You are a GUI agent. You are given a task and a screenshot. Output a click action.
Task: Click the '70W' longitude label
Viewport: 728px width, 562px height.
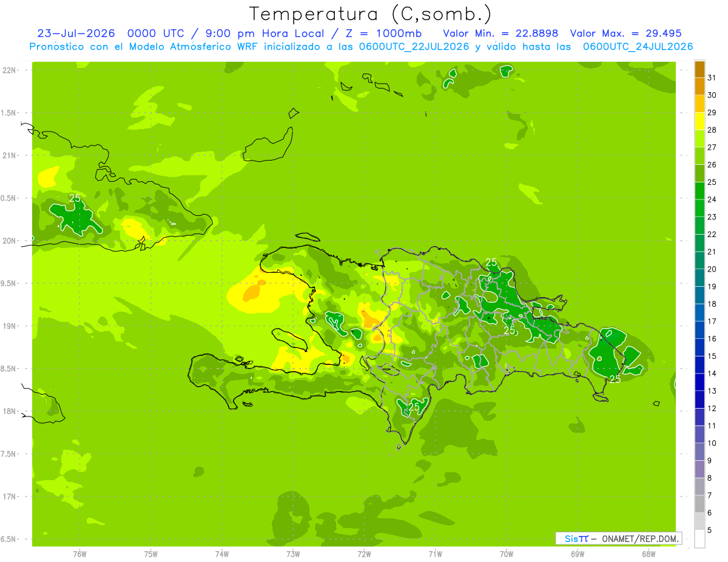click(507, 554)
